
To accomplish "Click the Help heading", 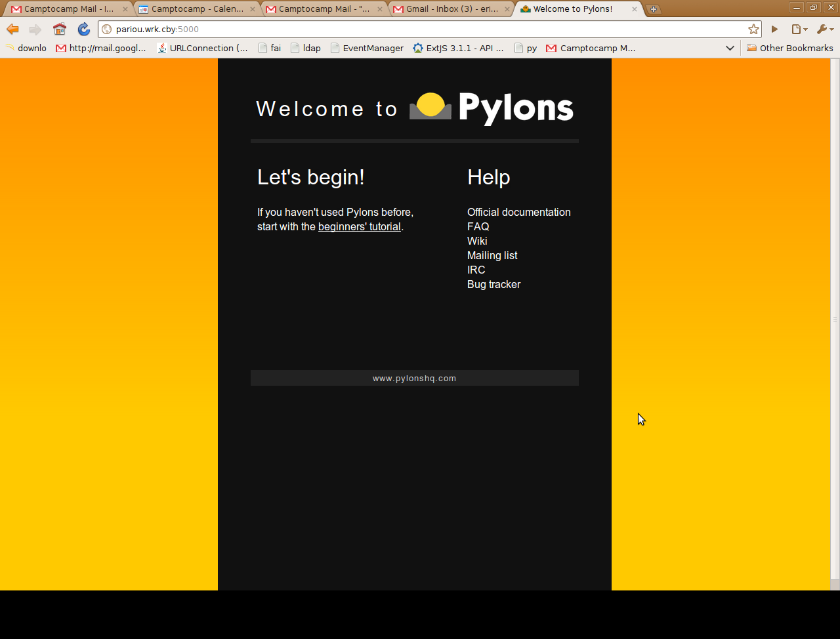I will (488, 177).
